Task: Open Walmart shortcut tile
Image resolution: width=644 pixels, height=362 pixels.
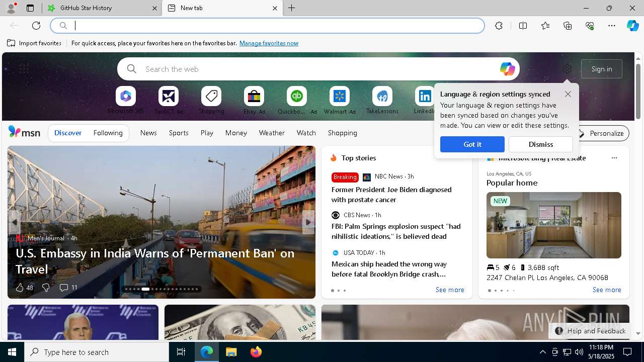Action: click(340, 101)
